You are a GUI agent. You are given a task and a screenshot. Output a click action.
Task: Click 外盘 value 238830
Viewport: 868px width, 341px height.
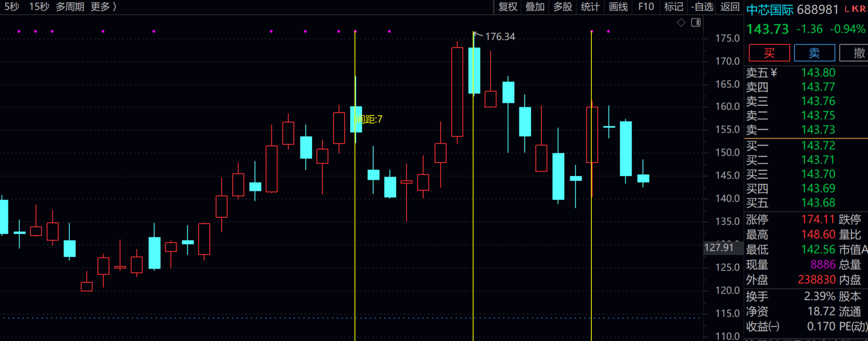tap(817, 280)
